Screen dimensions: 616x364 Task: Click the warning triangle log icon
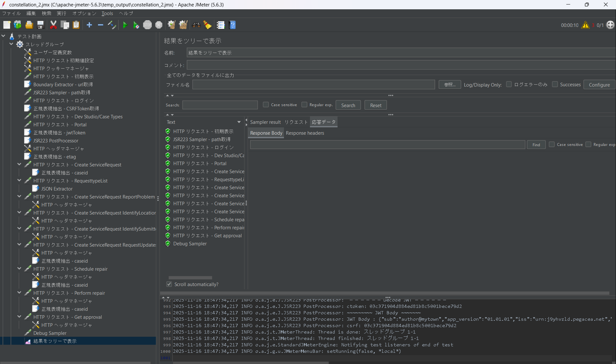tap(586, 25)
